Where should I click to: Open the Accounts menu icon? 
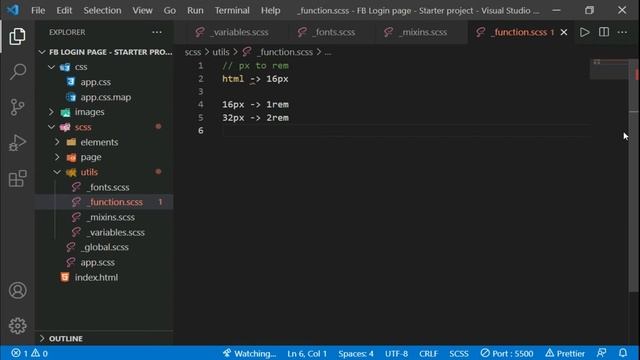17,290
